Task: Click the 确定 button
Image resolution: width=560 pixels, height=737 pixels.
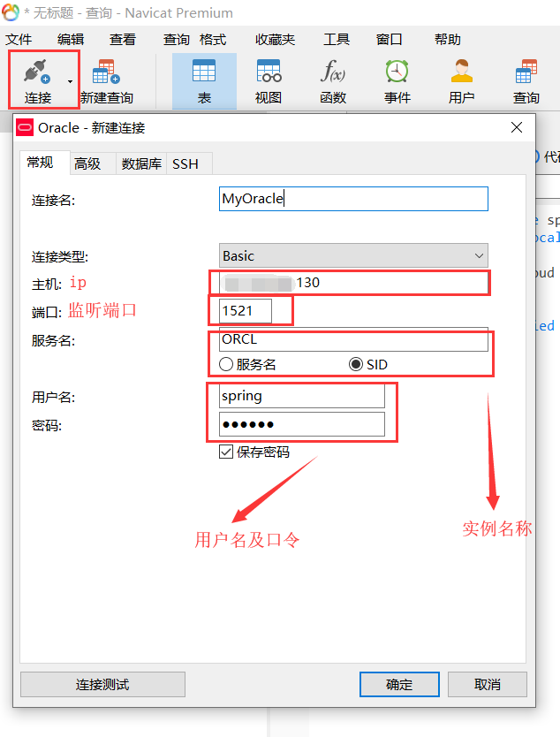Action: [399, 684]
